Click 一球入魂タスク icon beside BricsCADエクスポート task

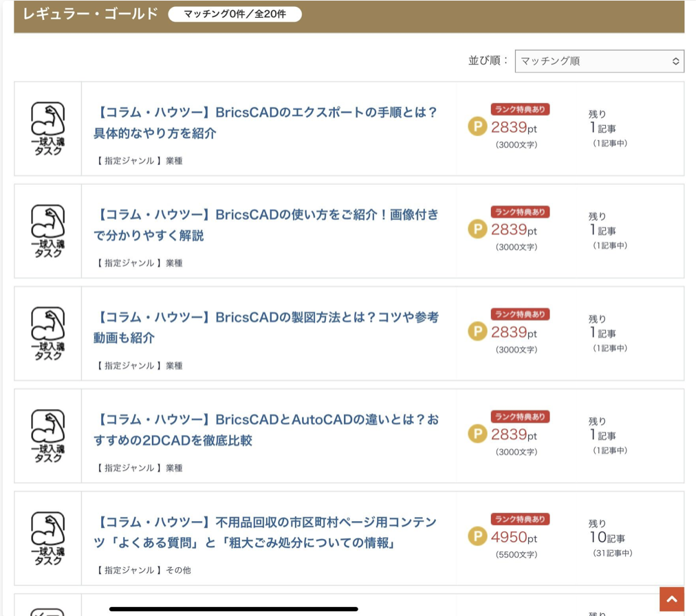click(48, 129)
